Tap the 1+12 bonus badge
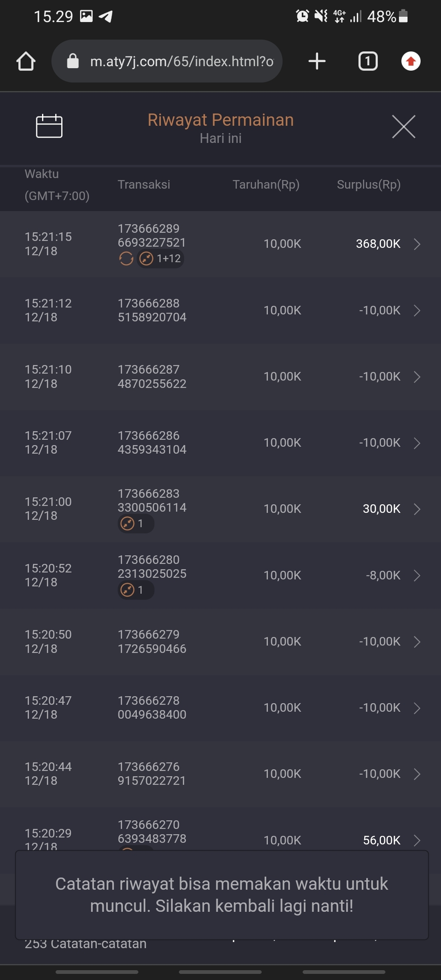The height and width of the screenshot is (980, 441). tap(160, 258)
